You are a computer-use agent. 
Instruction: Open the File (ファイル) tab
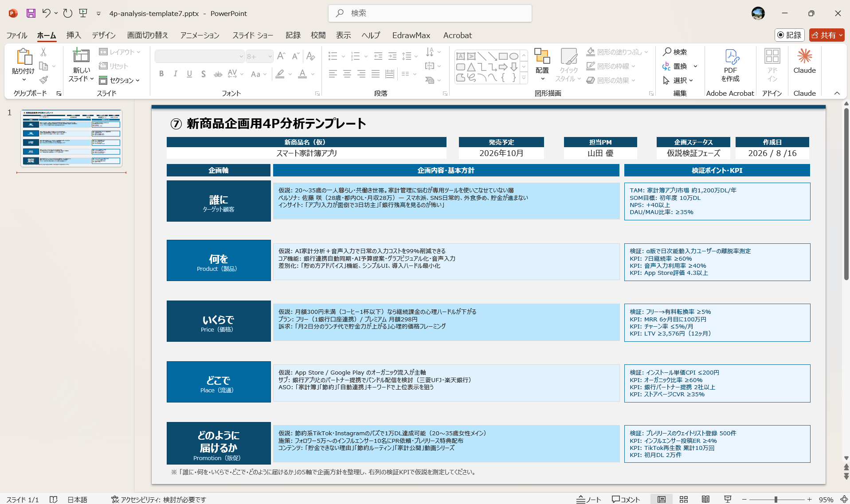click(17, 35)
